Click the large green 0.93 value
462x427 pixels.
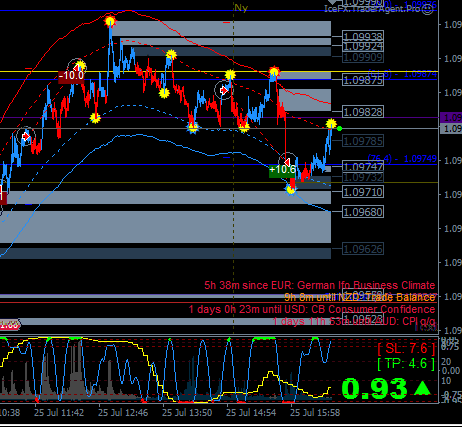375,389
